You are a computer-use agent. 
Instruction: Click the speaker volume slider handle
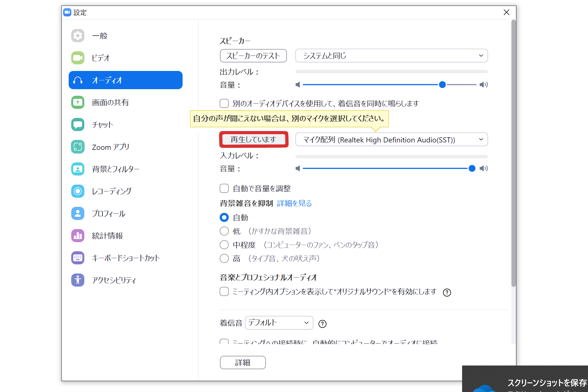click(442, 85)
